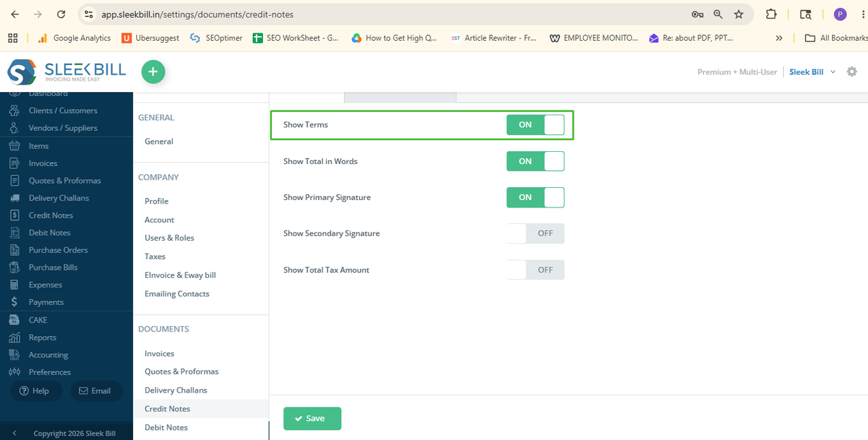Open the settings gear icon
The height and width of the screenshot is (440, 868).
pyautogui.click(x=852, y=72)
